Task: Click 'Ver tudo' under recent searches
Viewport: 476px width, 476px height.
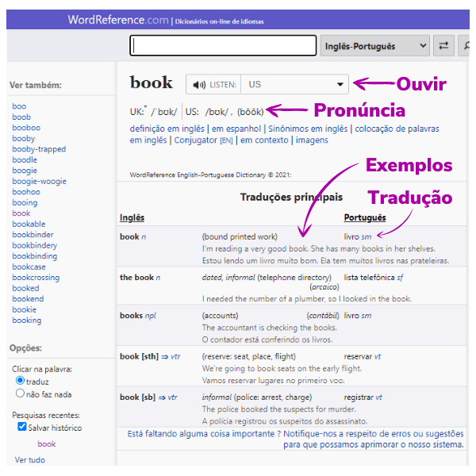Action: coord(30,460)
